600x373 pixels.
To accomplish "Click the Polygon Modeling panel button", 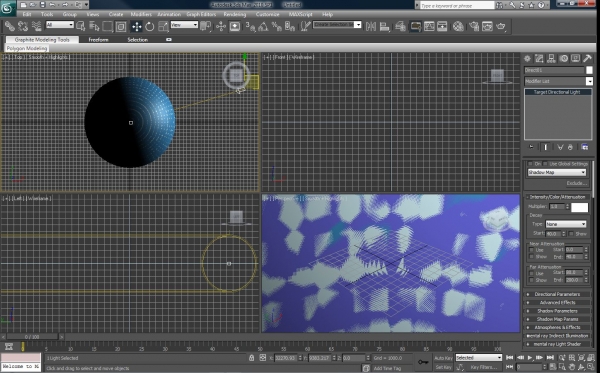I will coord(26,49).
